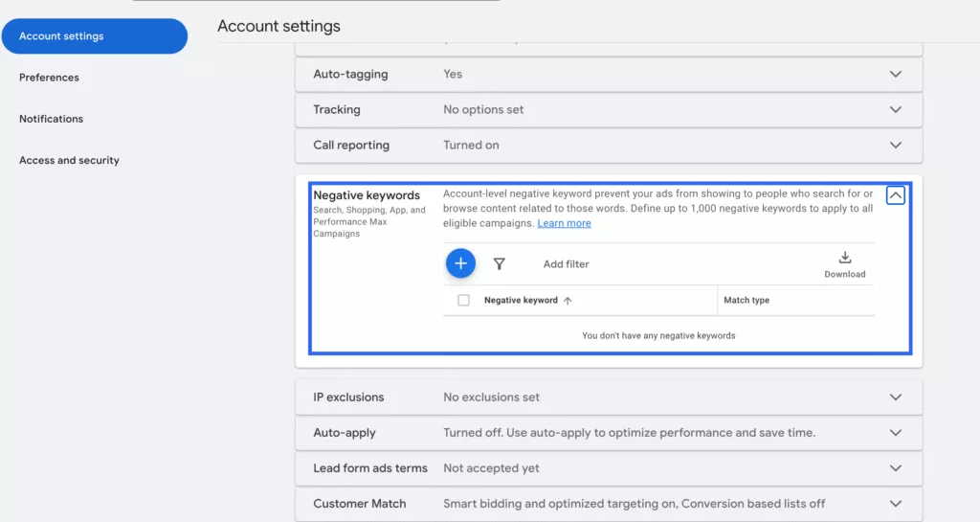Click the 'Search, Shopping, App' campaigns subtitle
Screen dimensions: 980x522
pyautogui.click(x=368, y=222)
